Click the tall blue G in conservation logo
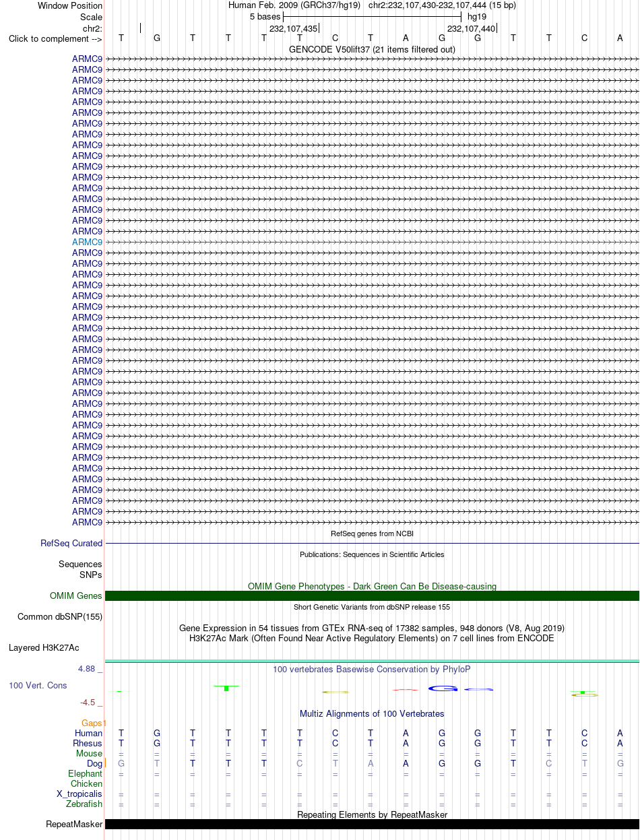The width and height of the screenshot is (640, 840). (443, 688)
